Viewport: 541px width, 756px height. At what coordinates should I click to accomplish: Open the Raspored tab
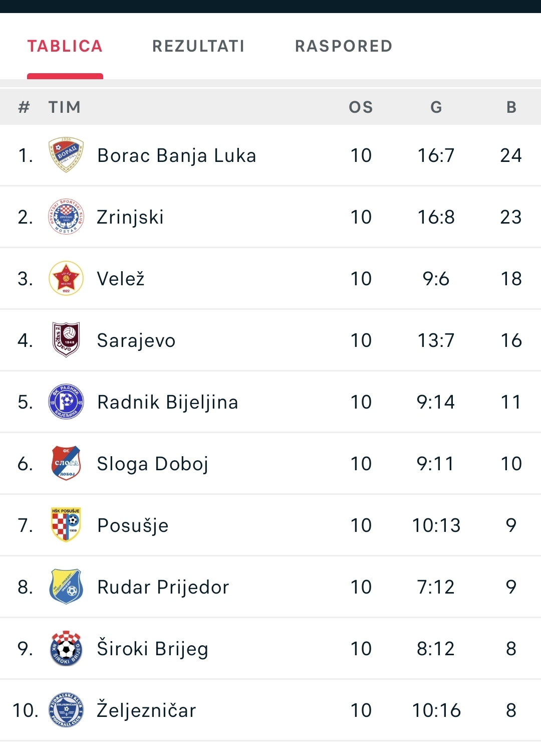click(x=344, y=46)
